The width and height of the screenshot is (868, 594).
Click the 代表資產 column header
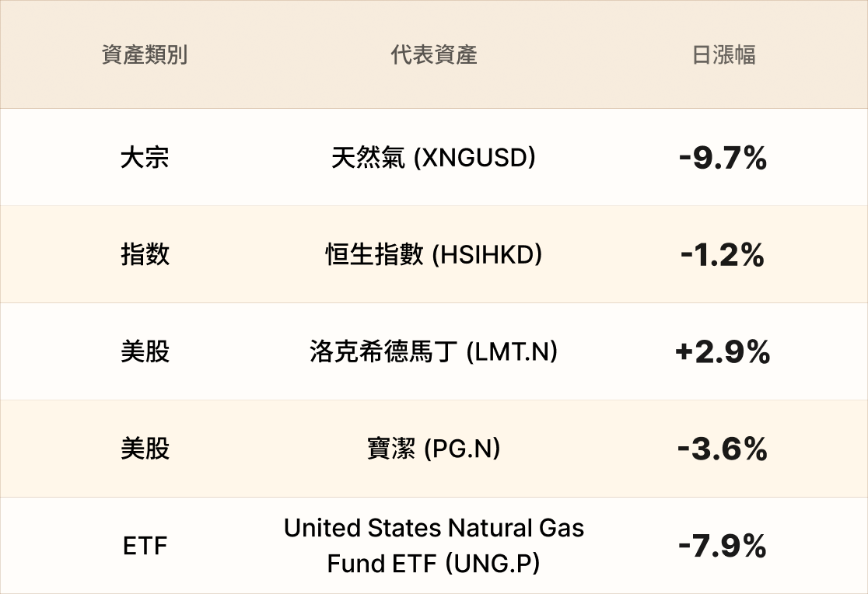pyautogui.click(x=434, y=55)
